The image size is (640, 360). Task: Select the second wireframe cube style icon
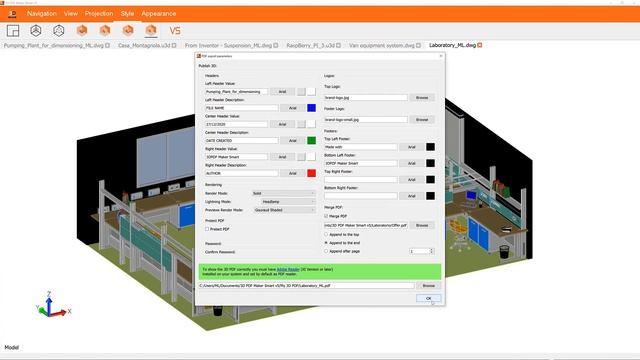click(59, 31)
